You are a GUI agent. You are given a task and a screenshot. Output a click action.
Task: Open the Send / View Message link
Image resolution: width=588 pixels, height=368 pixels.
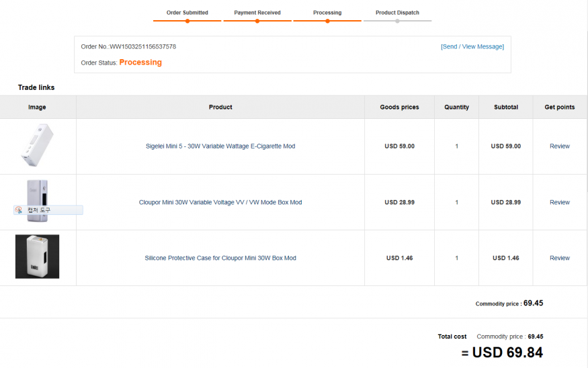(x=472, y=46)
